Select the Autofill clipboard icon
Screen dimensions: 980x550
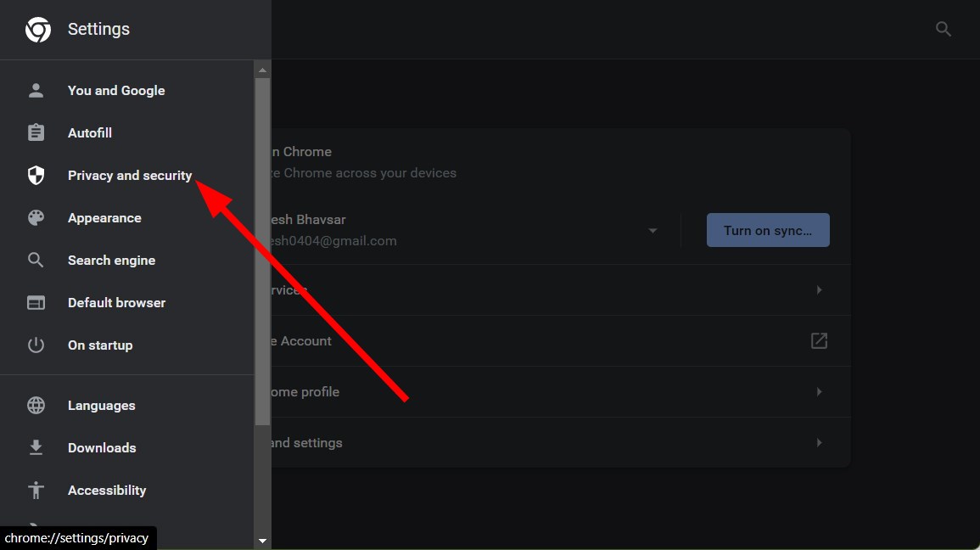click(x=36, y=132)
